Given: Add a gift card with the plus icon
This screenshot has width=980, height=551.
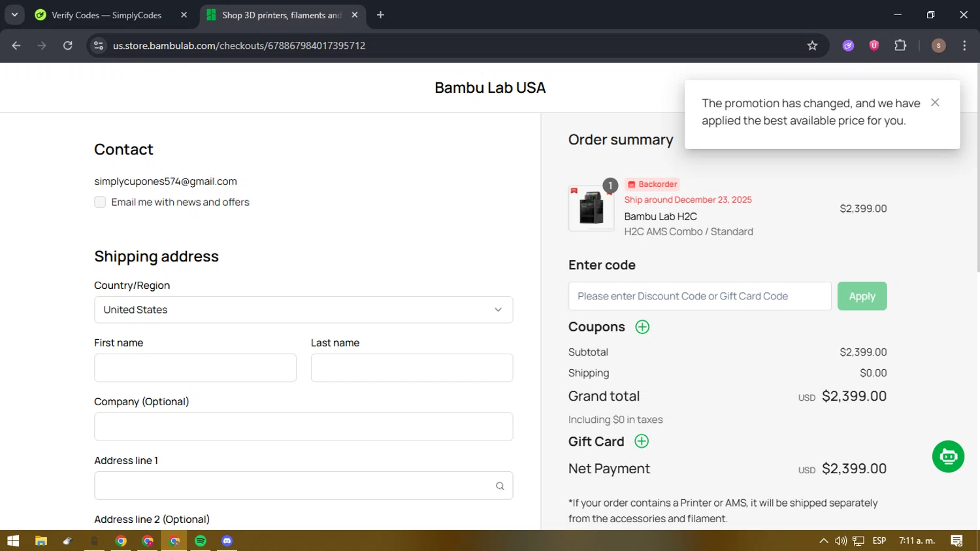Looking at the screenshot, I should (x=642, y=441).
